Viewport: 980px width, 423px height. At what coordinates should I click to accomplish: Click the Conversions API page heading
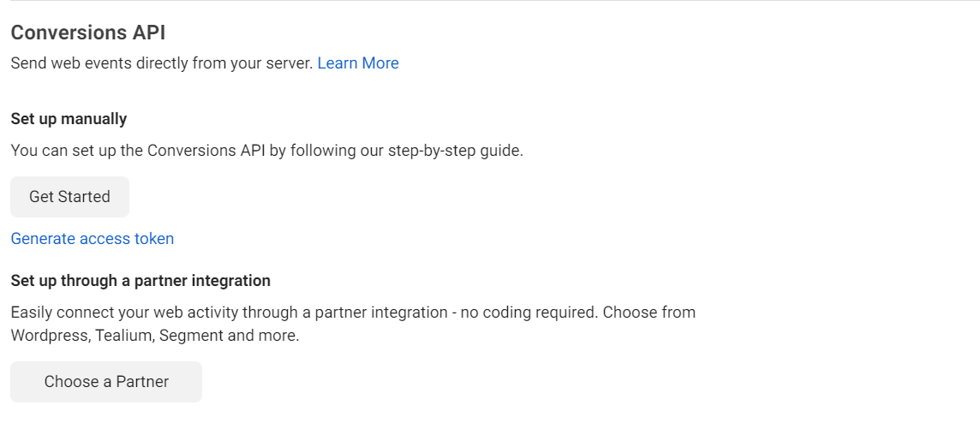pos(88,33)
